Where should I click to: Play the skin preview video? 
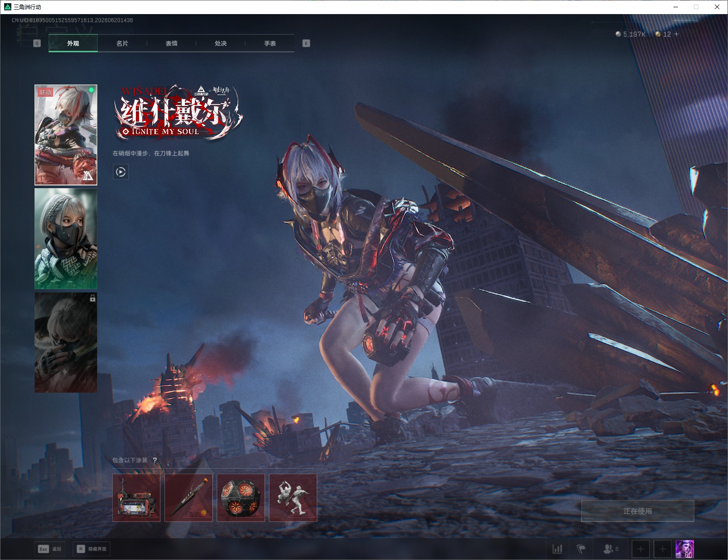pos(120,172)
